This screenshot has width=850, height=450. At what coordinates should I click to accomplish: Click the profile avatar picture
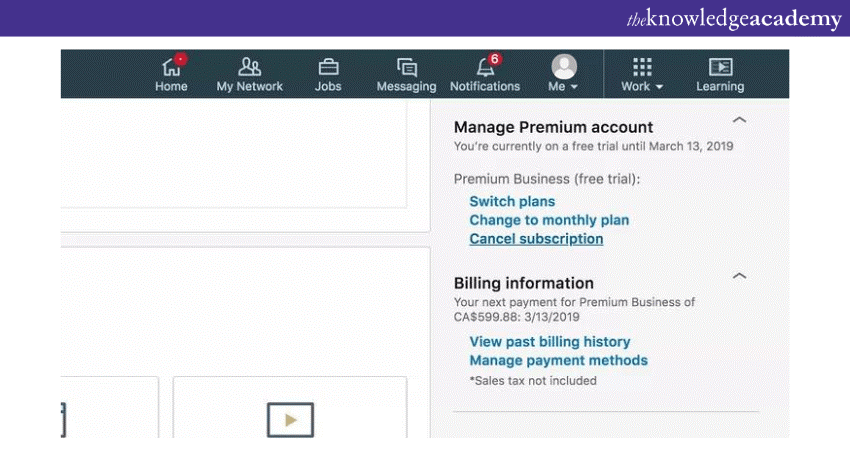(x=564, y=66)
